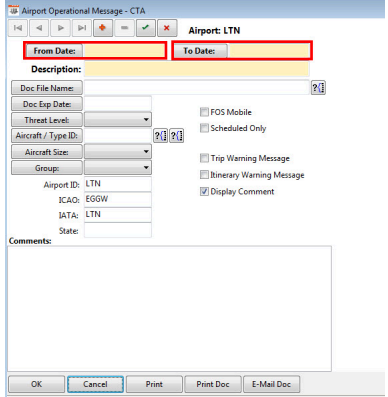Check Trip Warning Message option
Image resolution: width=388 pixels, height=397 pixels.
click(204, 158)
